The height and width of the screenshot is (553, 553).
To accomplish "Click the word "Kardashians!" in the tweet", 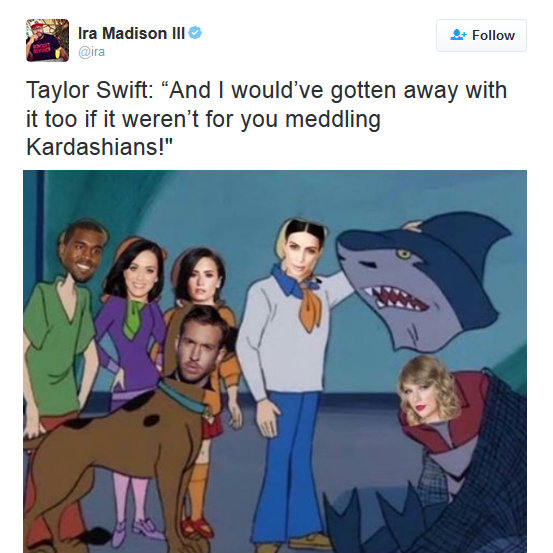I will click(99, 146).
